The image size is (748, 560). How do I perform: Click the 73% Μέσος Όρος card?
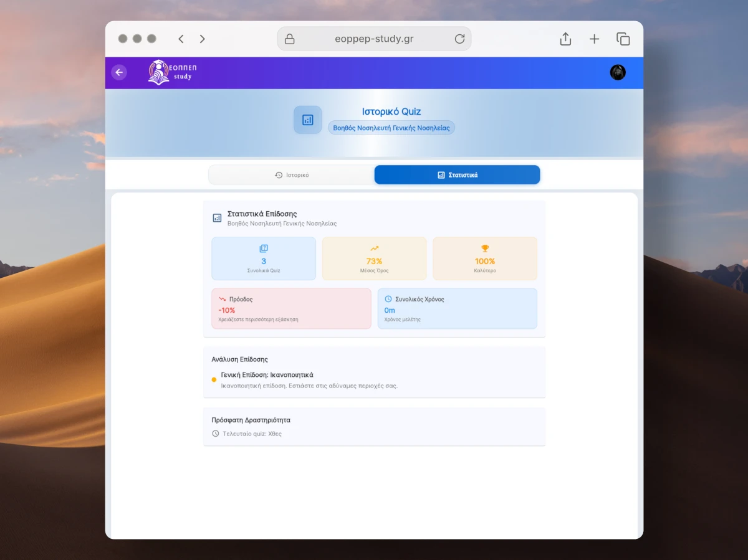coord(374,259)
